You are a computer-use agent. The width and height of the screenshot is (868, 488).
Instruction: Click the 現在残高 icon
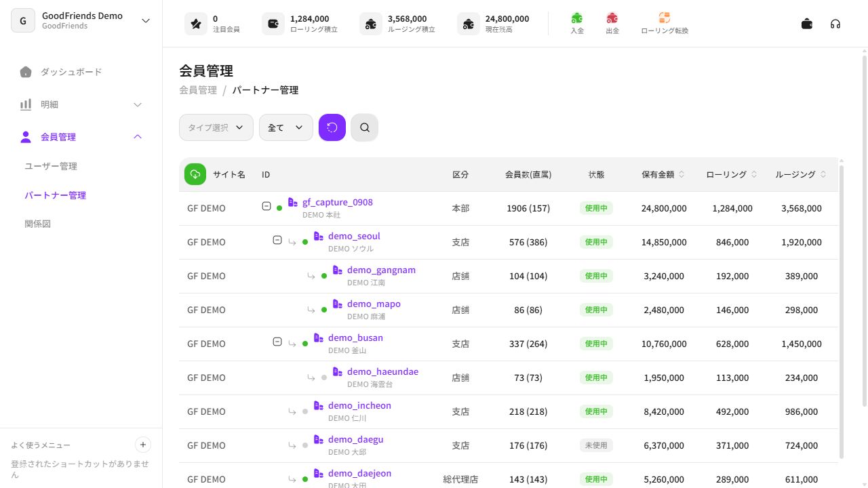(469, 24)
